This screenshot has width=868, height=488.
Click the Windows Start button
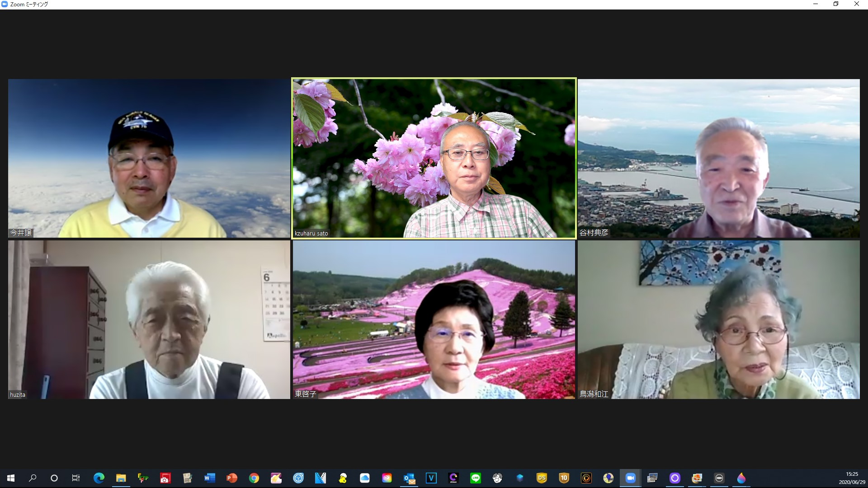[11, 478]
